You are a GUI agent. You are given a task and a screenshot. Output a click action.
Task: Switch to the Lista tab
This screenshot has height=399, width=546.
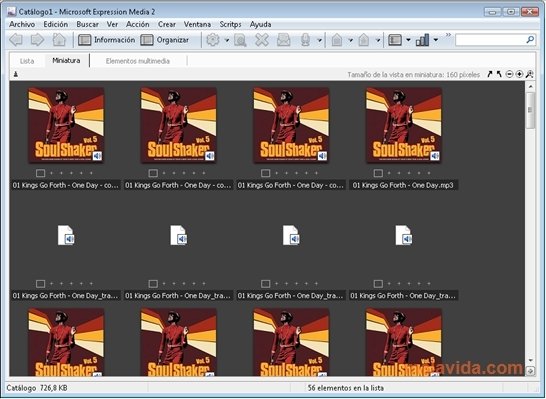click(x=27, y=61)
